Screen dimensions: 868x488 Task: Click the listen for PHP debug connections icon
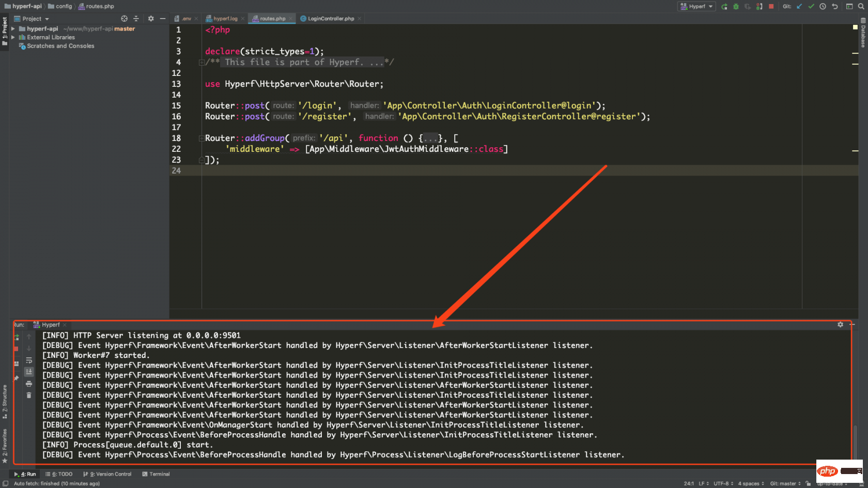click(x=760, y=6)
